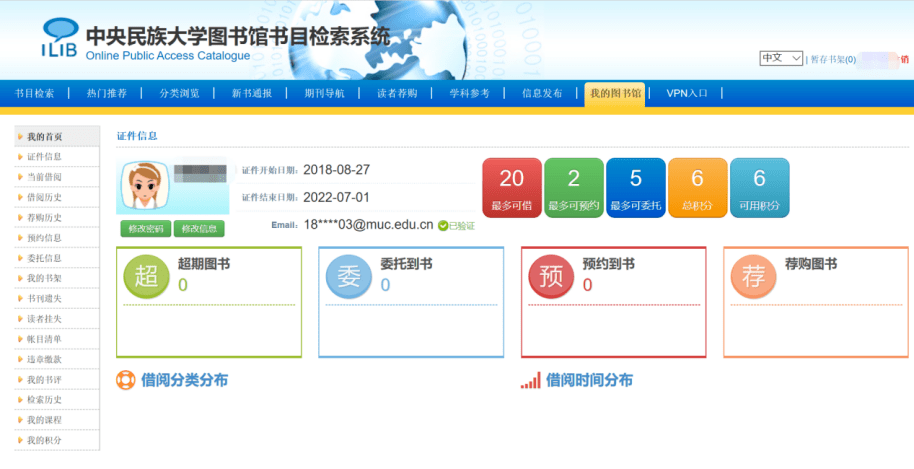The width and height of the screenshot is (914, 469).
Task: Open 帐目清单 in sidebar
Action: pos(44,339)
